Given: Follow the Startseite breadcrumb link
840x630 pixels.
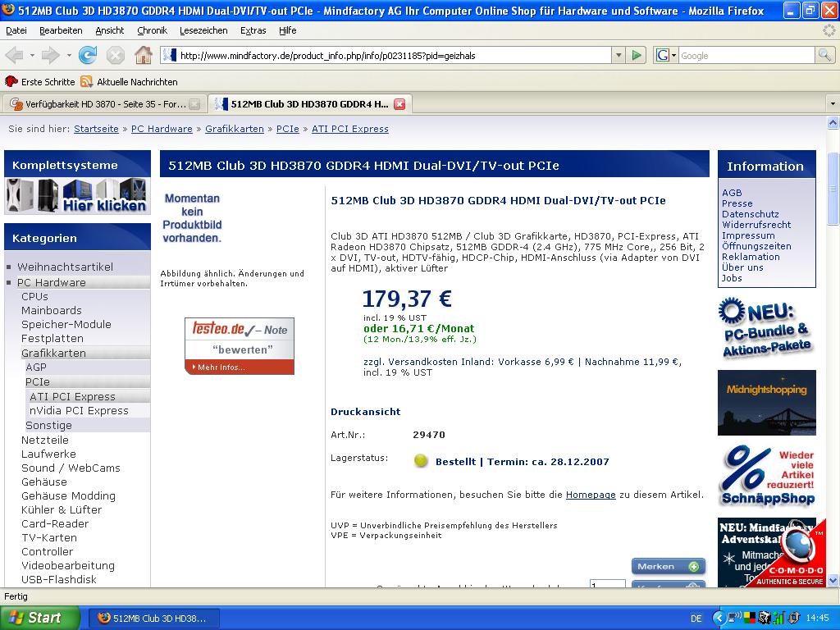Looking at the screenshot, I should click(97, 129).
